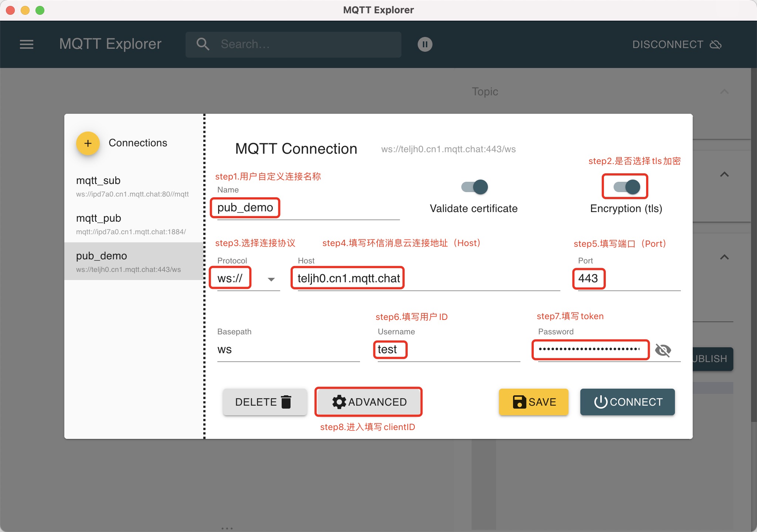Click the Connect button with power icon
The image size is (757, 532).
627,402
